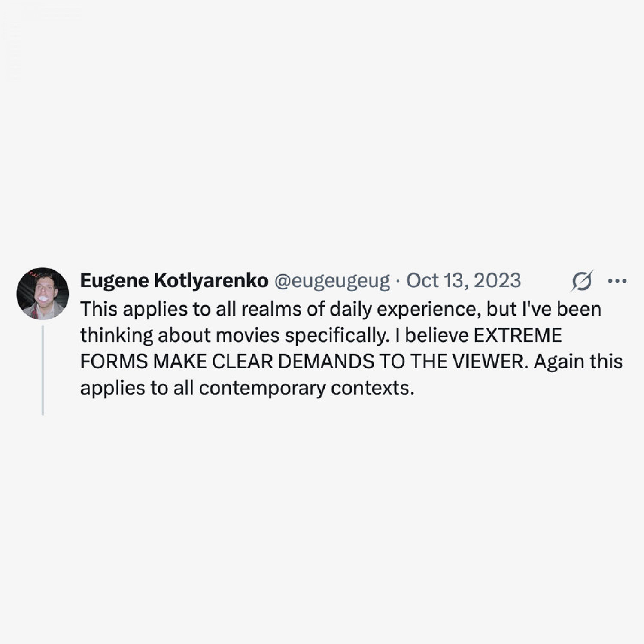The width and height of the screenshot is (644, 644).
Task: Click the text "thinking about movies specifically"
Action: (x=234, y=335)
